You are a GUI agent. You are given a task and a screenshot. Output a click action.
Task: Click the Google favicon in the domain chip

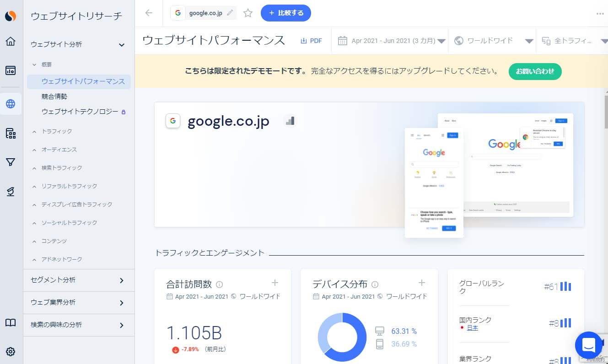[x=178, y=13]
